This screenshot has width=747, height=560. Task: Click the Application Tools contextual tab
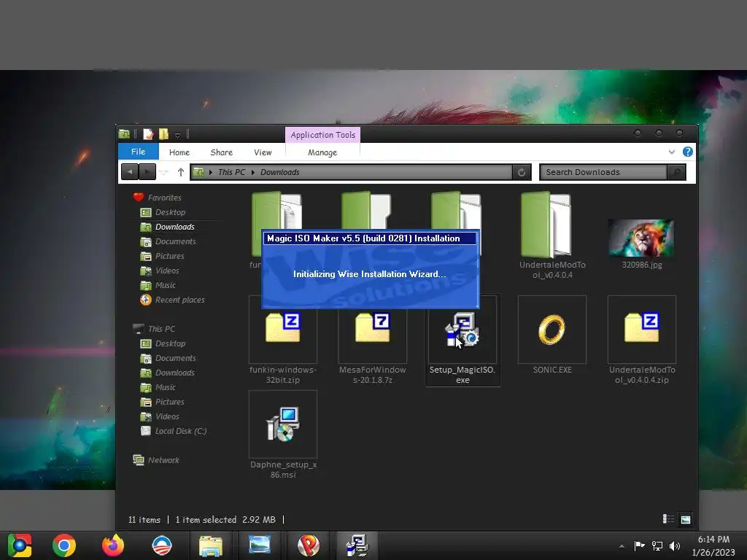322,135
